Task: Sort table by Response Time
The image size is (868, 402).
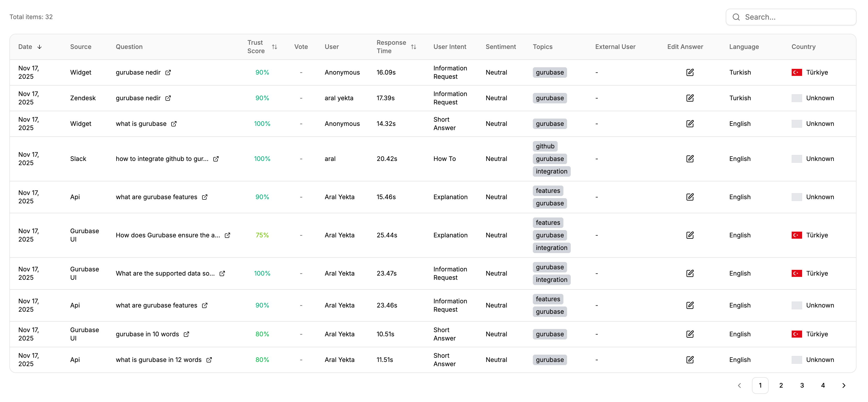Action: [413, 47]
